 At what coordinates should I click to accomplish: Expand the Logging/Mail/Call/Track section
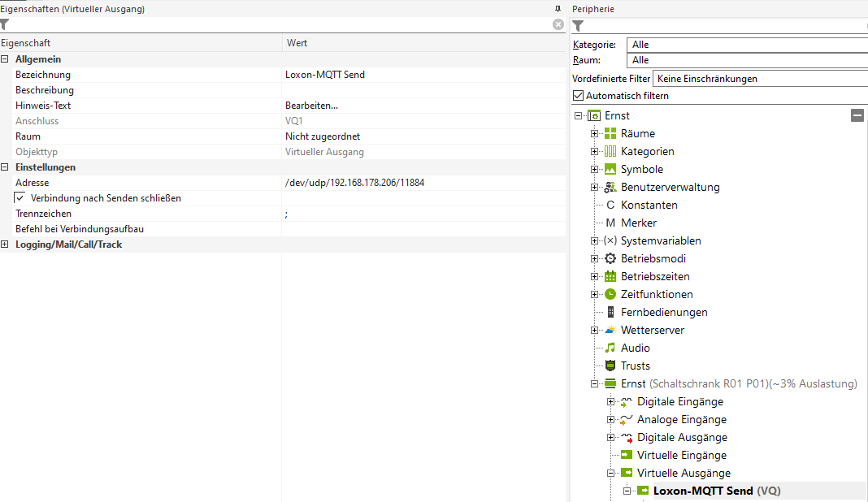pos(6,245)
